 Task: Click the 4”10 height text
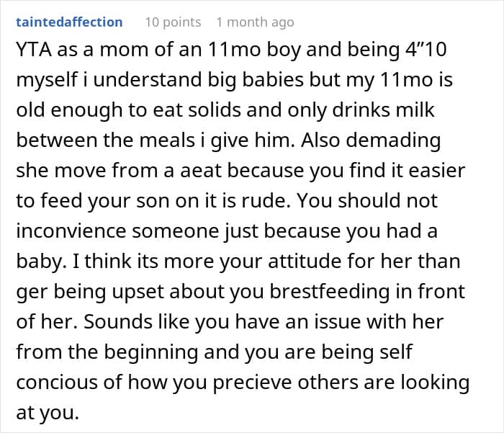(426, 50)
